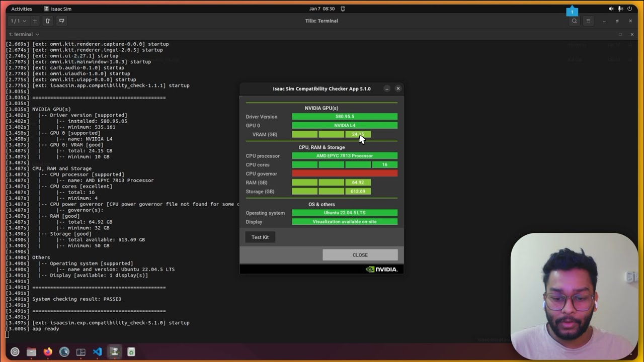Click the AMD EPYC 7R13 Processor bar
Image resolution: width=644 pixels, height=362 pixels.
(x=345, y=156)
